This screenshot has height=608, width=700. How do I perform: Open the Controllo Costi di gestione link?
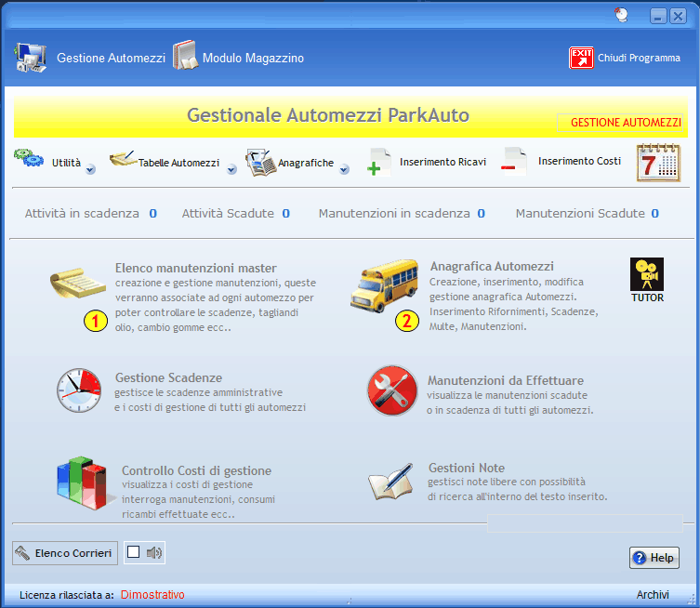(x=196, y=470)
